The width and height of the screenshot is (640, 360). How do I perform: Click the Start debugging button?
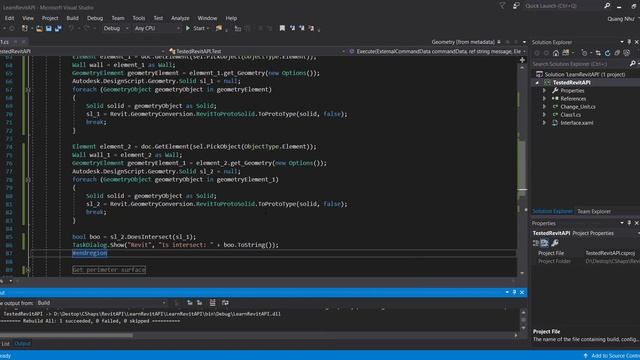pyautogui.click(x=197, y=29)
